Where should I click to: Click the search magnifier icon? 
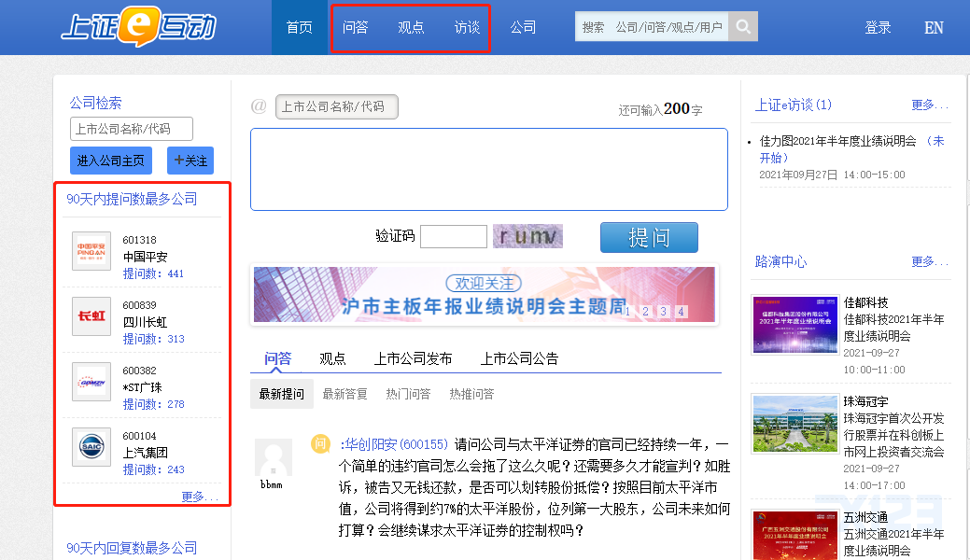pos(743,27)
